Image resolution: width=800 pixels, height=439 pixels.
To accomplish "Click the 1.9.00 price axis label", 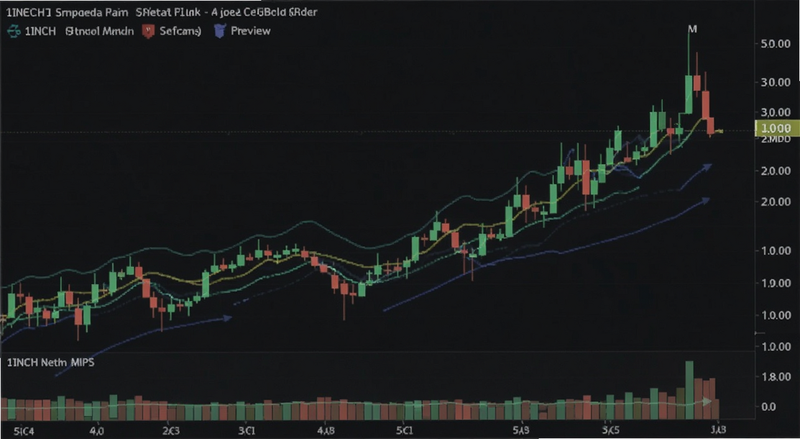I will [776, 283].
